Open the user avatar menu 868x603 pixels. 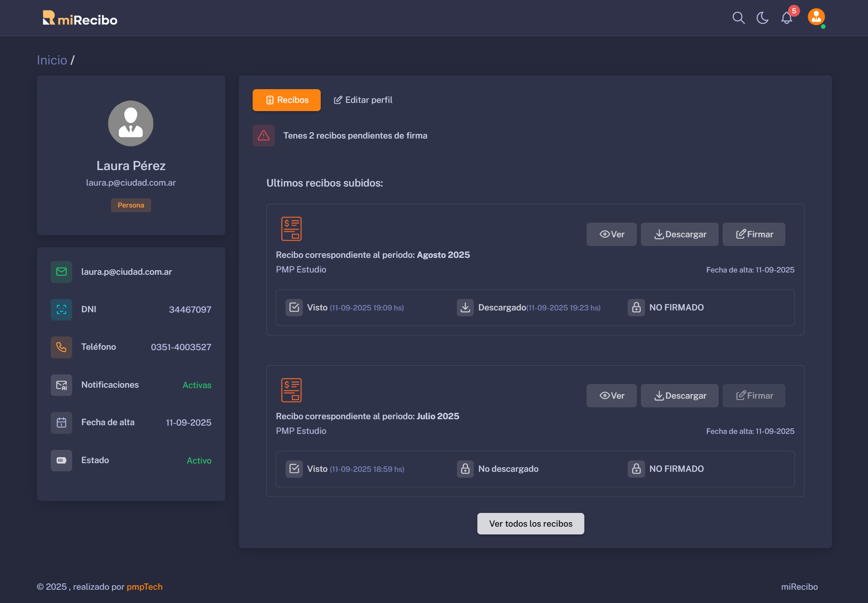click(x=816, y=17)
